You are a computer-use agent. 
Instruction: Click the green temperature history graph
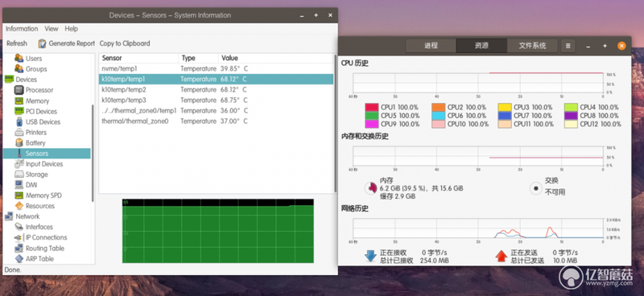pyautogui.click(x=217, y=231)
